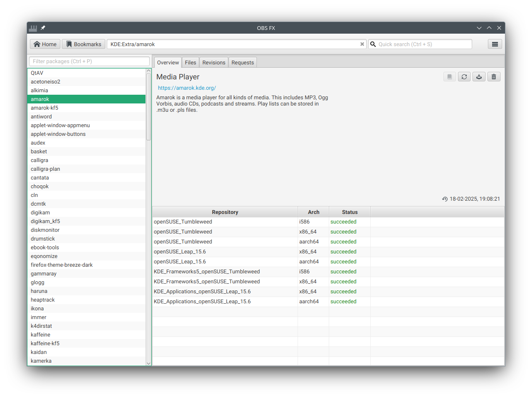Viewport: 532px width, 398px height.
Task: Select antiword in the package list
Action: pyautogui.click(x=86, y=117)
